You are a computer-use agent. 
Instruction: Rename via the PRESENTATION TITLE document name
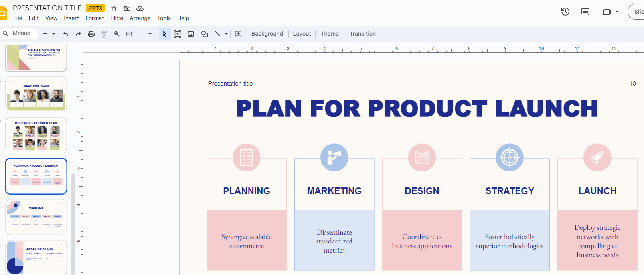point(47,8)
